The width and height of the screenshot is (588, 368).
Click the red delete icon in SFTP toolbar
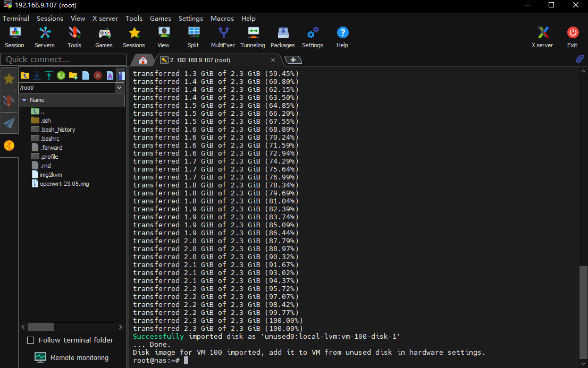tap(98, 76)
